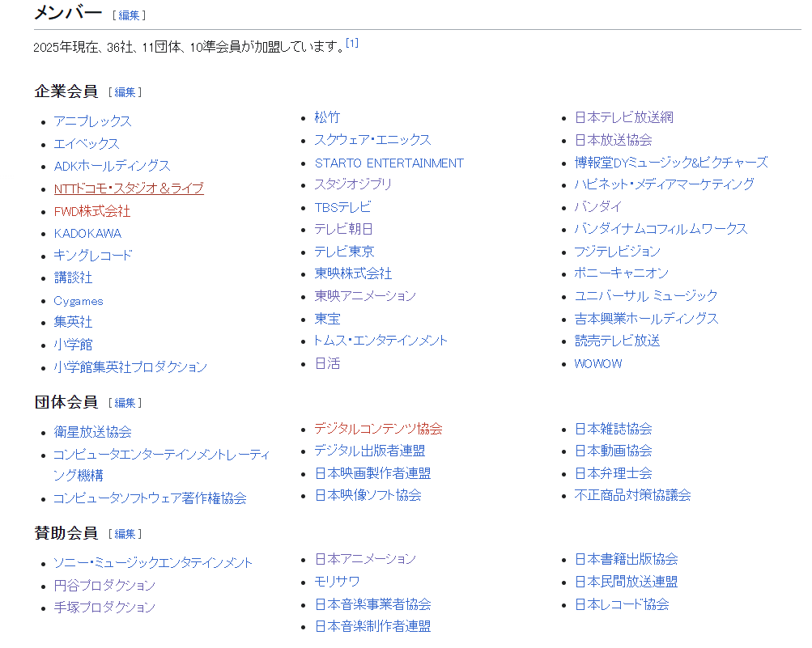
Task: Follow the NTTドコモ・スタジオ&ライブ red link
Action: 129,188
